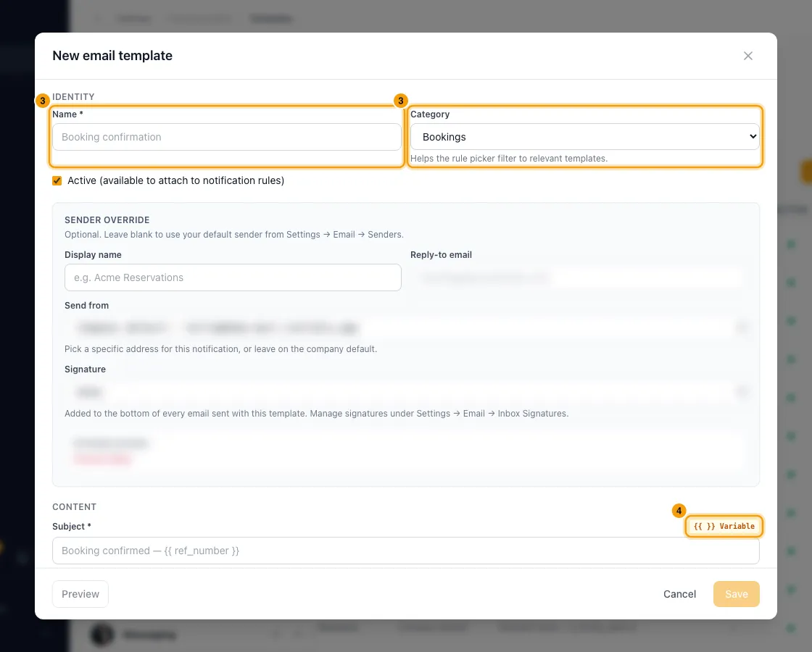Click the sender Display name field
This screenshot has width=812, height=652.
233,278
